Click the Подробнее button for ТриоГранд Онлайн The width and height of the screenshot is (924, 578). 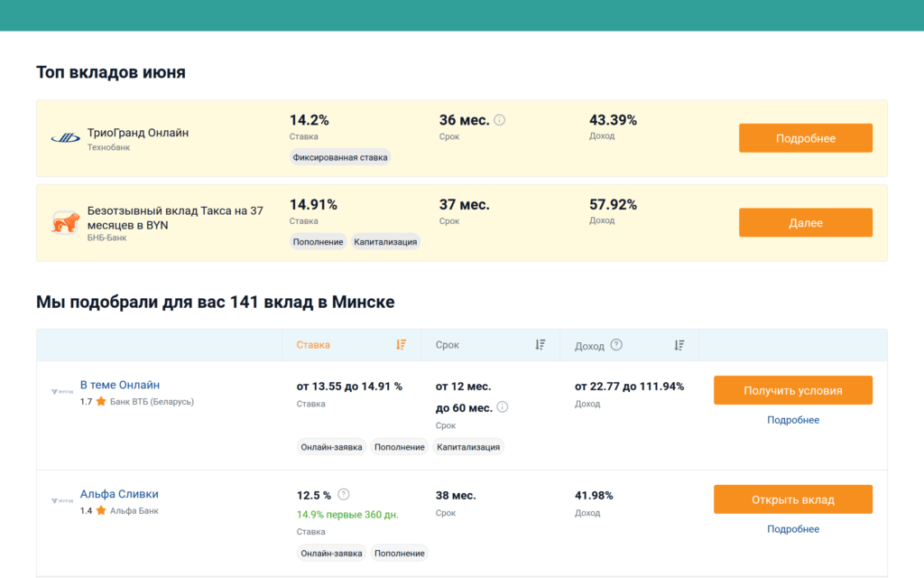tap(806, 138)
